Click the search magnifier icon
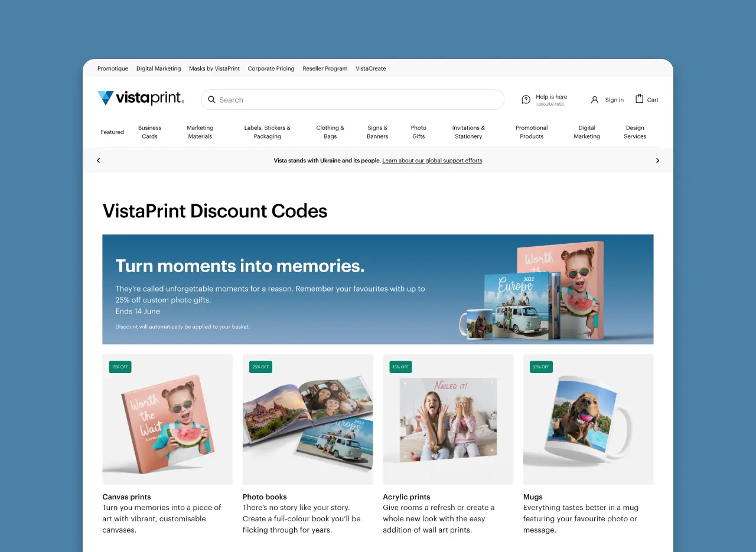 tap(211, 100)
